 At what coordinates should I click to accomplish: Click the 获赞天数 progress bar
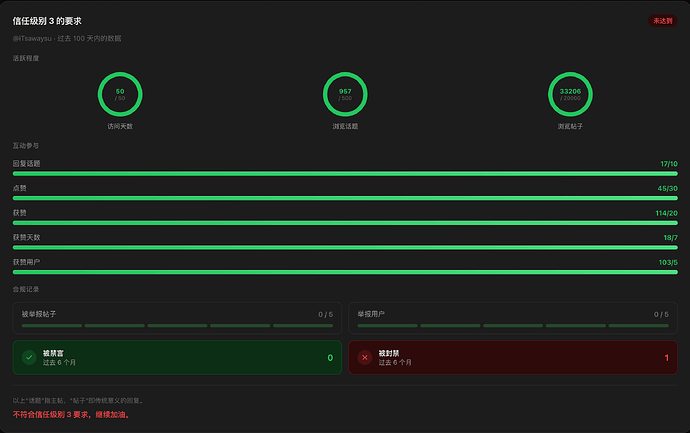[x=345, y=248]
